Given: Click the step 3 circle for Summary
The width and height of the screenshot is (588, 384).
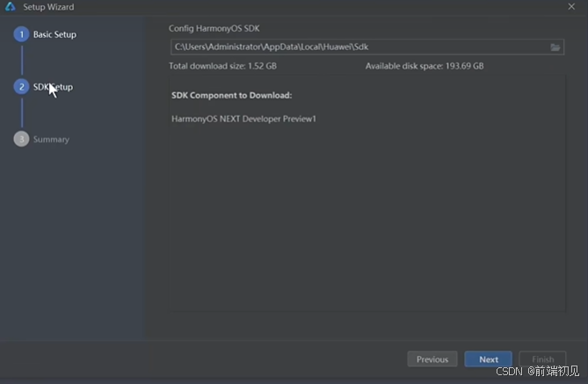Looking at the screenshot, I should click(x=21, y=139).
